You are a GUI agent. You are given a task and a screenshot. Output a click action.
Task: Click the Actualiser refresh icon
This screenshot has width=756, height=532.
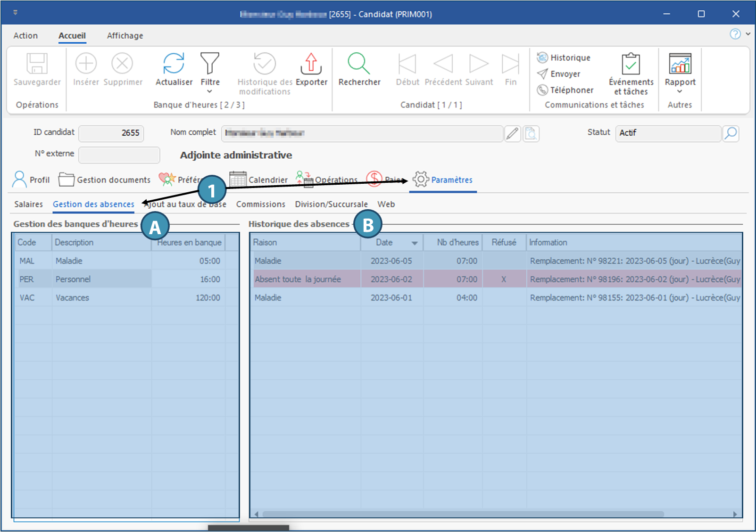174,64
